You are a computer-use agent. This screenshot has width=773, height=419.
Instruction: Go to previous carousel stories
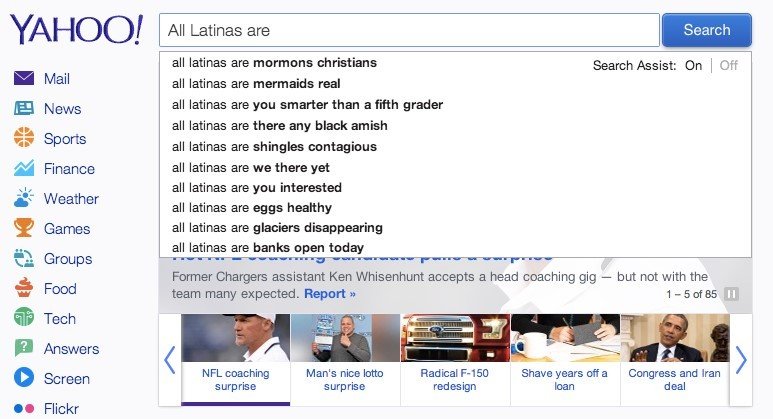tap(169, 360)
